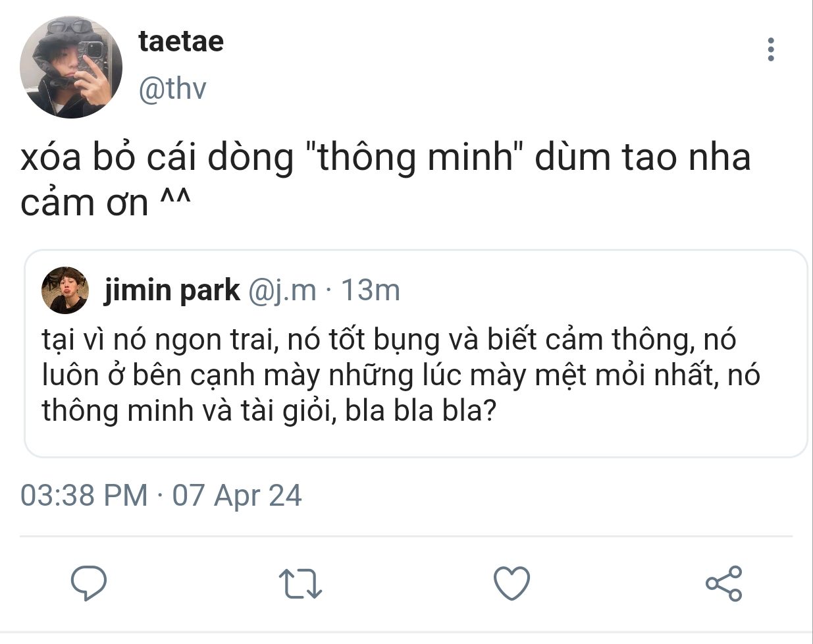Share the tweet via share icon

click(x=723, y=583)
